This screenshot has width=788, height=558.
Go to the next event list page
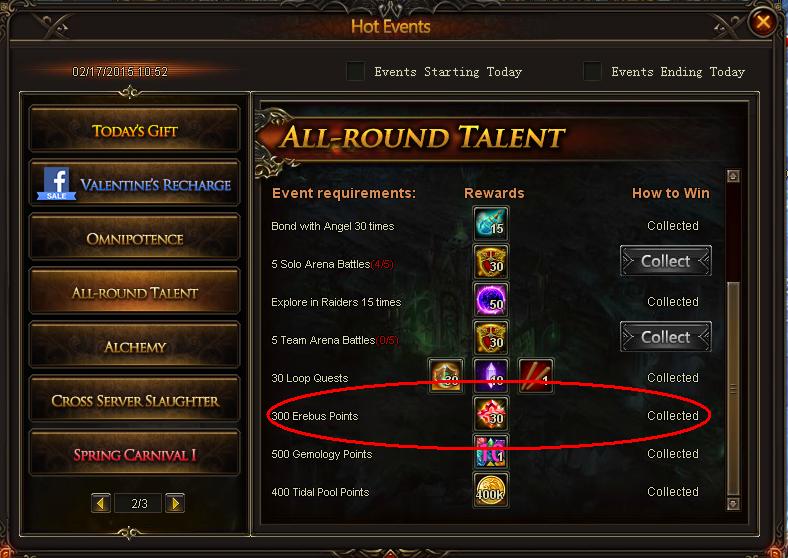click(x=175, y=503)
